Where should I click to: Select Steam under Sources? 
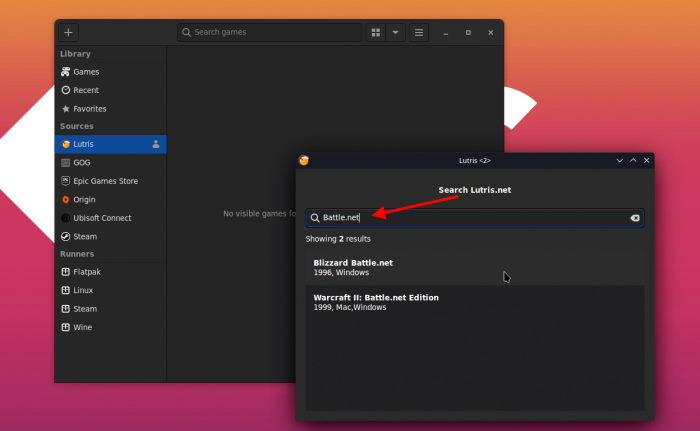tap(111, 237)
